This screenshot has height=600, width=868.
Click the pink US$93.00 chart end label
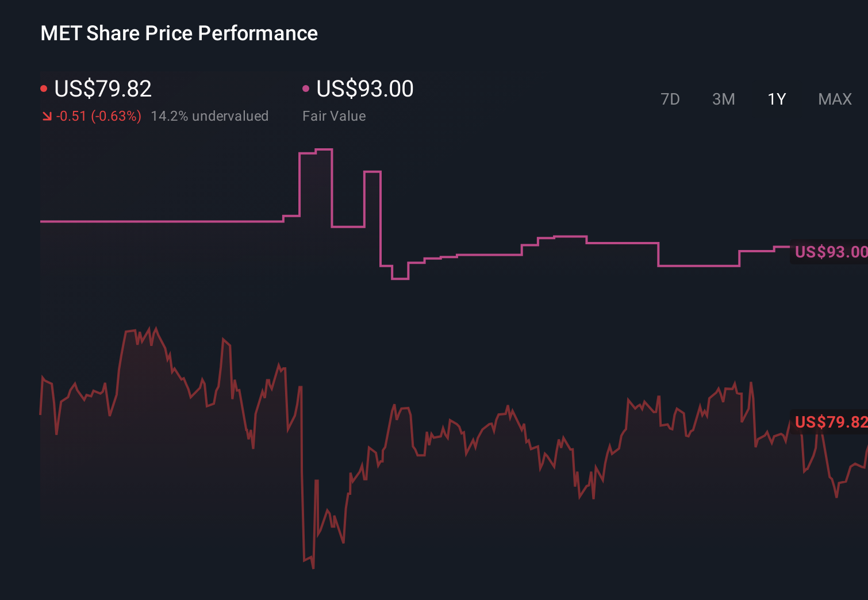(831, 252)
